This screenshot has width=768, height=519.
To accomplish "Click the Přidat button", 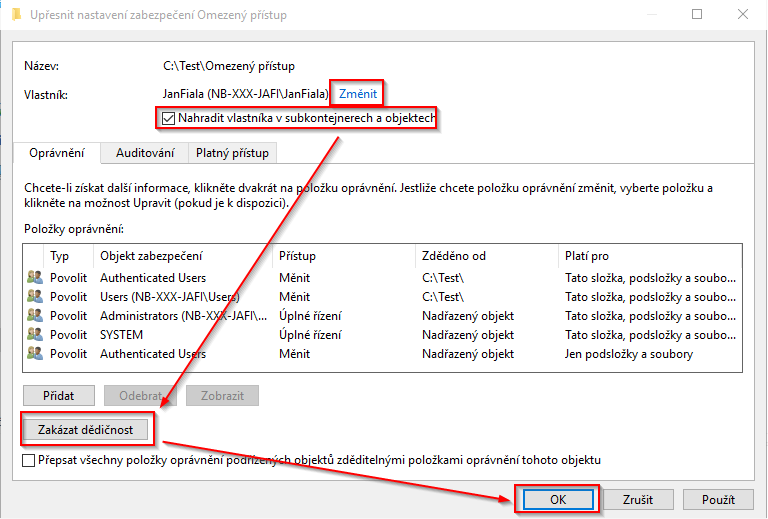I will [x=59, y=396].
